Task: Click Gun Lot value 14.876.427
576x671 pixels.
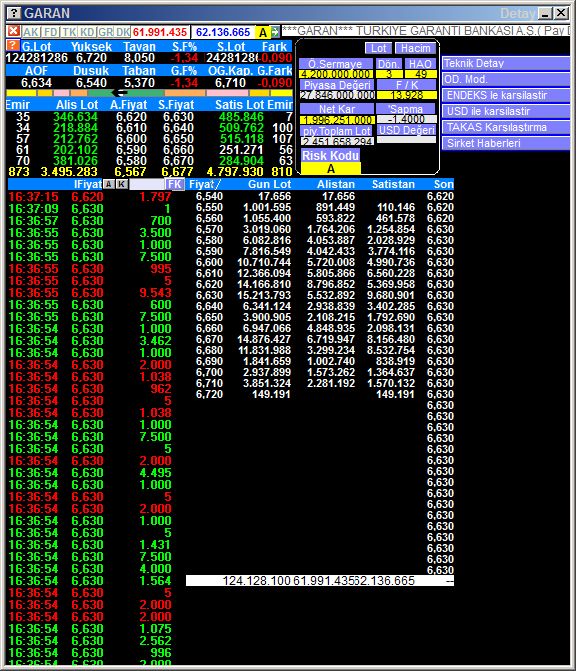Action: pyautogui.click(x=264, y=339)
